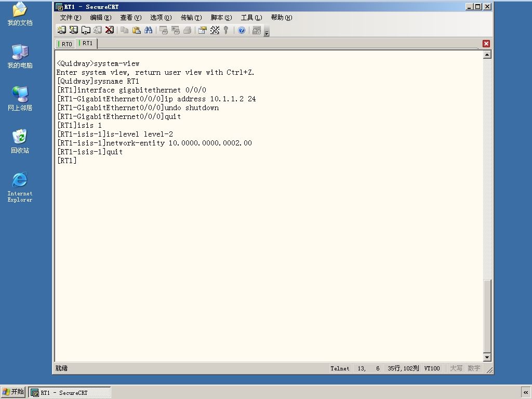Open the 编辑(E) menu

[x=101, y=17]
